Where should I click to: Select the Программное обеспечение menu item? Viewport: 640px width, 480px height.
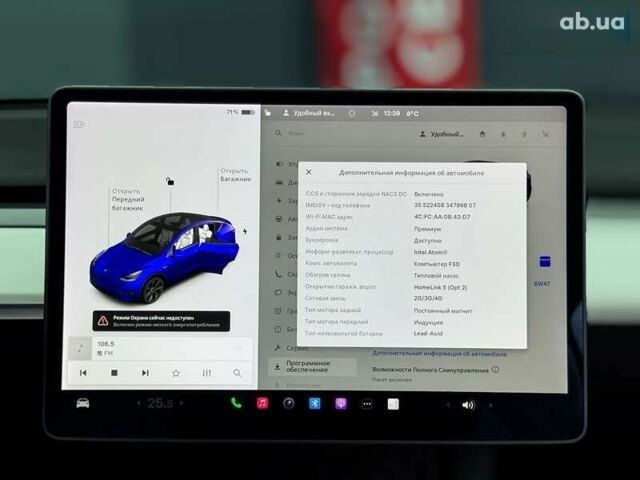point(312,367)
